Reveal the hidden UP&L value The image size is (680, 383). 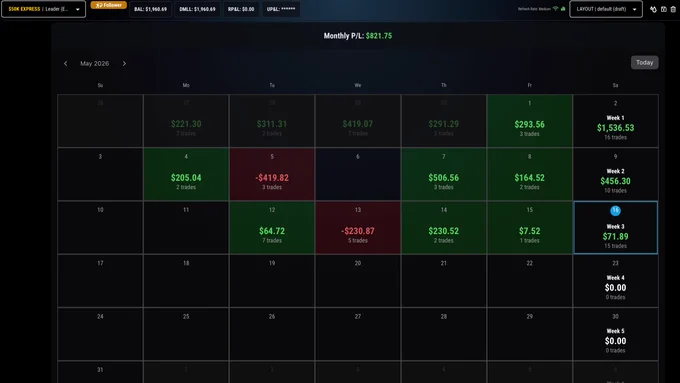coord(281,9)
